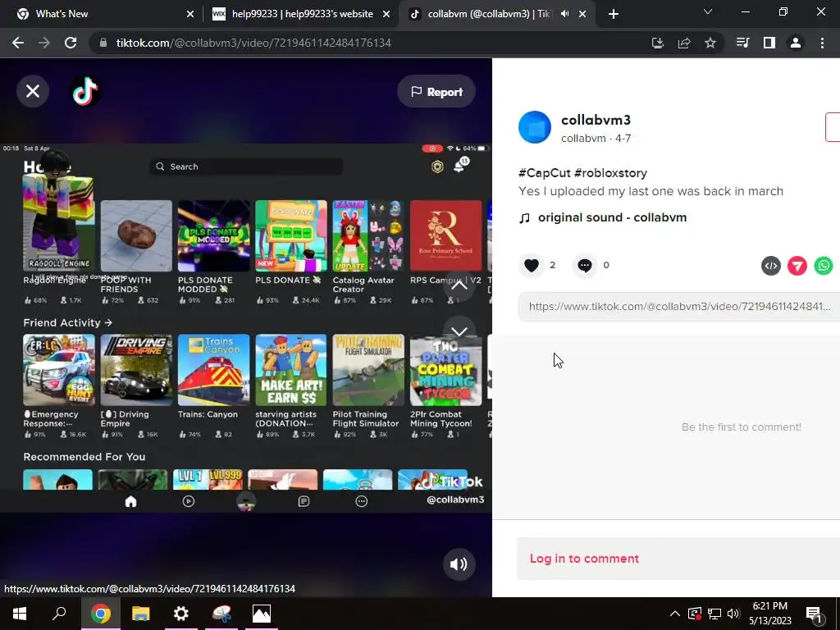
Task: Open collabvm3 profile avatar
Action: coord(535,127)
